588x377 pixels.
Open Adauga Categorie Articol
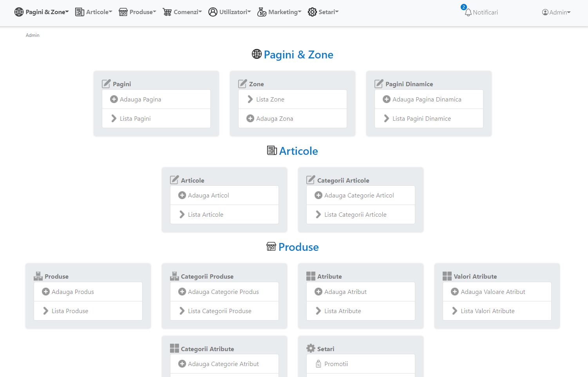coord(361,195)
